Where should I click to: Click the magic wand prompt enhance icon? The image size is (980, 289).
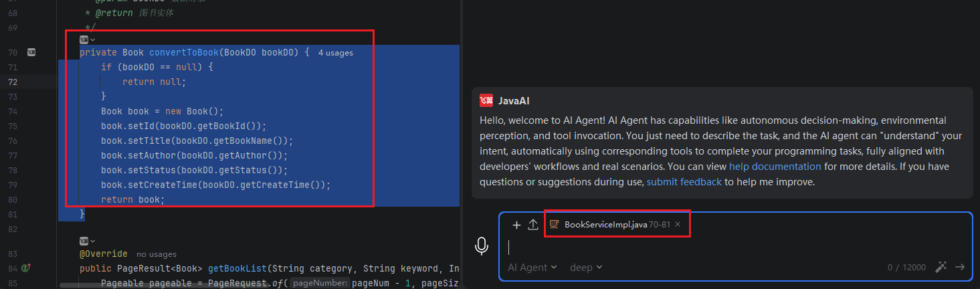(941, 267)
